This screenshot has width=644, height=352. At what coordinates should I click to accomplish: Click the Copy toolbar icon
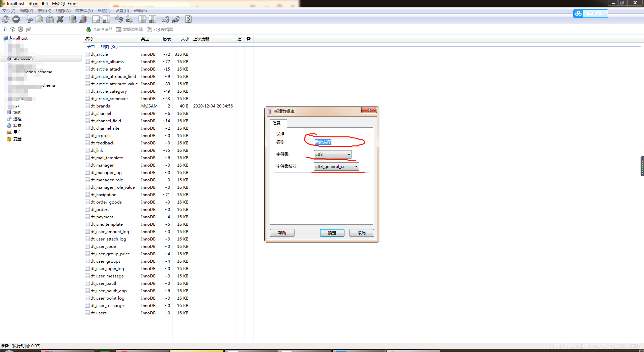tap(39, 19)
